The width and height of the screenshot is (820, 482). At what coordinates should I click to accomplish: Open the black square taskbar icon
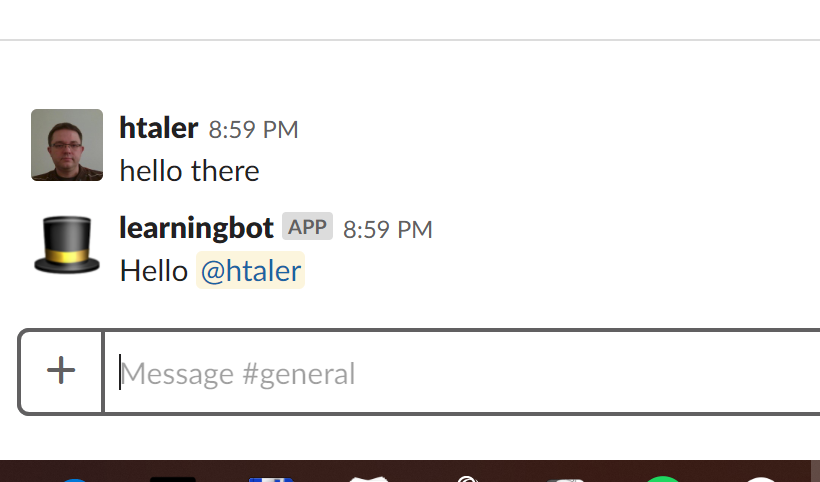click(173, 479)
